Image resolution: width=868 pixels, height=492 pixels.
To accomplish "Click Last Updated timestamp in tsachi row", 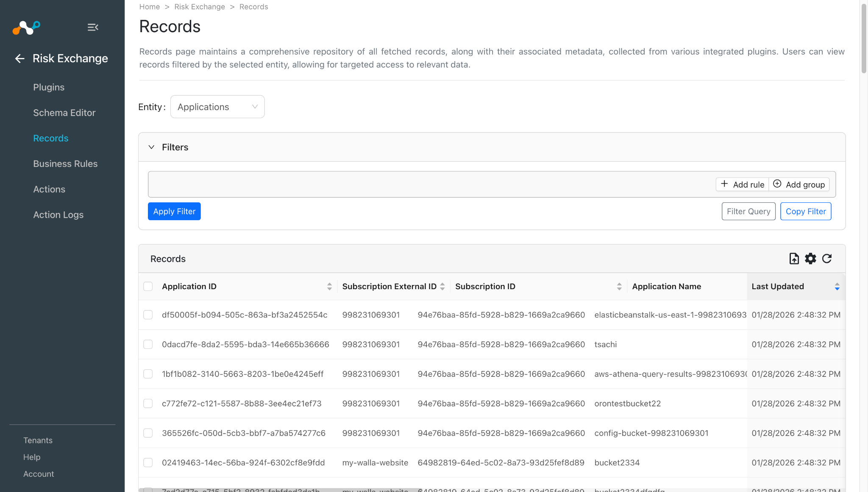I will [x=796, y=345].
